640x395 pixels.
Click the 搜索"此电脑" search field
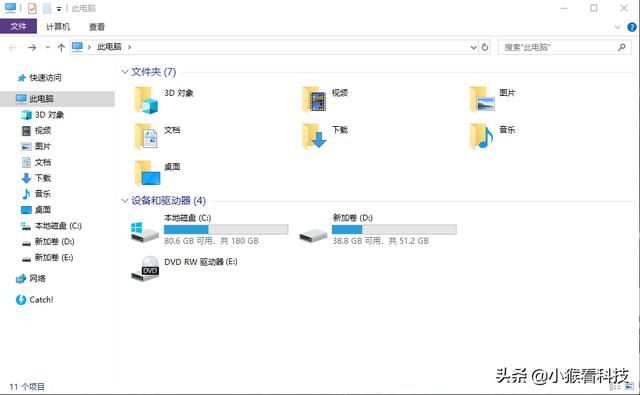coord(564,47)
